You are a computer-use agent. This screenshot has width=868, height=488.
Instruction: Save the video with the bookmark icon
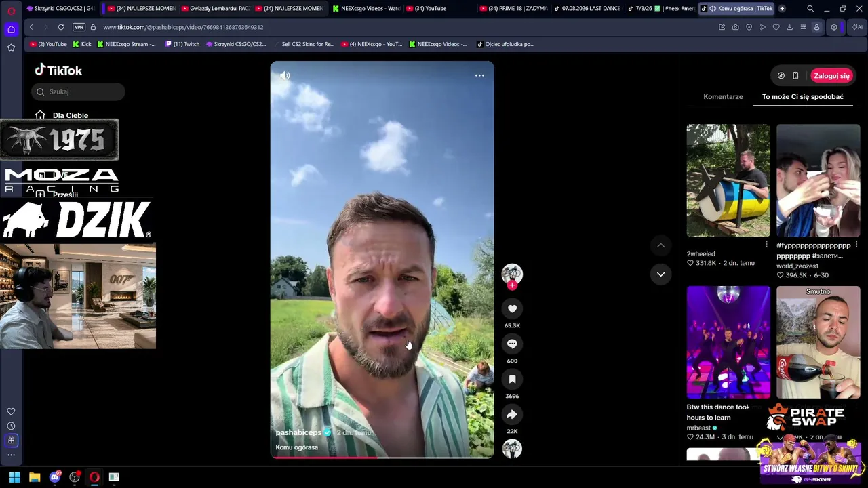pyautogui.click(x=512, y=380)
